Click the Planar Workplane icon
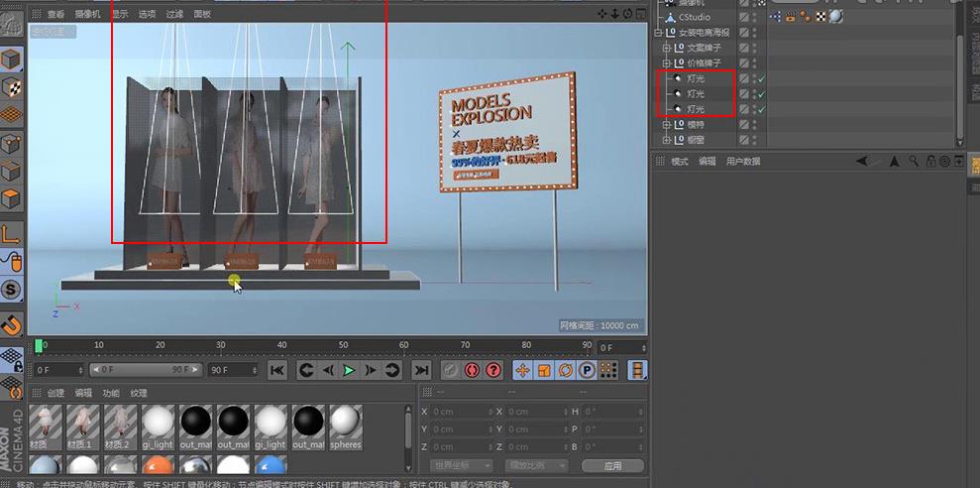Screen dimensions: 980x488 click(11, 387)
